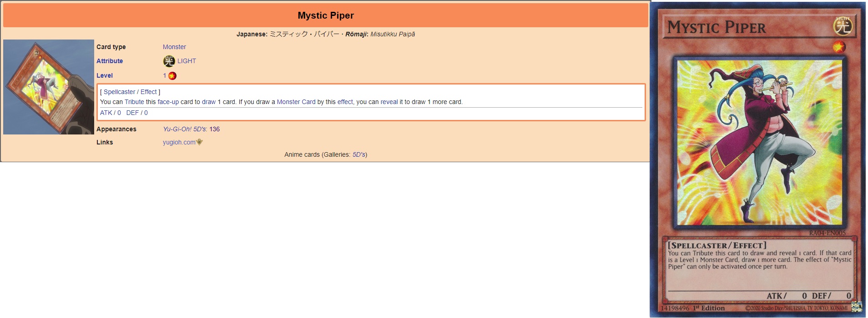Open the Monster Card link in text
The width and height of the screenshot is (868, 318).
[296, 102]
